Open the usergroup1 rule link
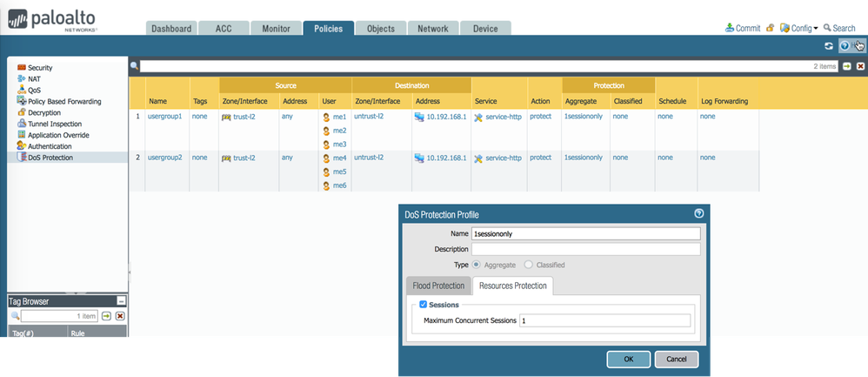868x377 pixels. coord(165,117)
